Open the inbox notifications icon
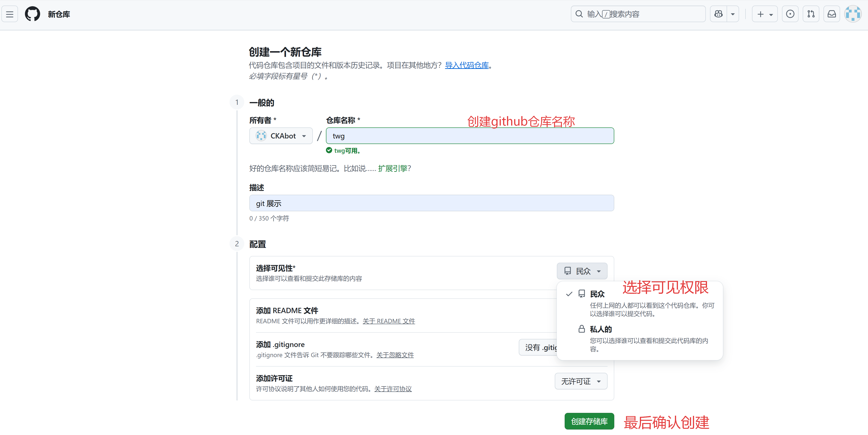The height and width of the screenshot is (435, 868). 832,14
